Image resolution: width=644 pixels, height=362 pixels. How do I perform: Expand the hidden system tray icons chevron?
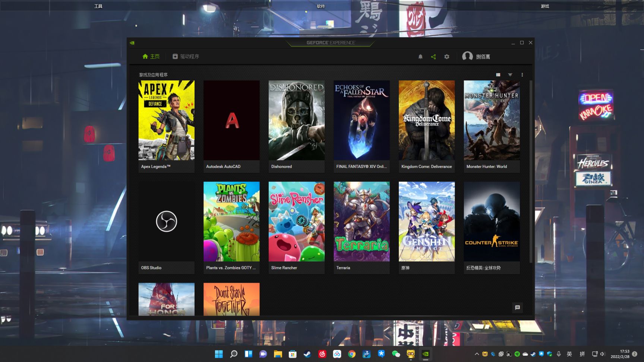(x=477, y=354)
